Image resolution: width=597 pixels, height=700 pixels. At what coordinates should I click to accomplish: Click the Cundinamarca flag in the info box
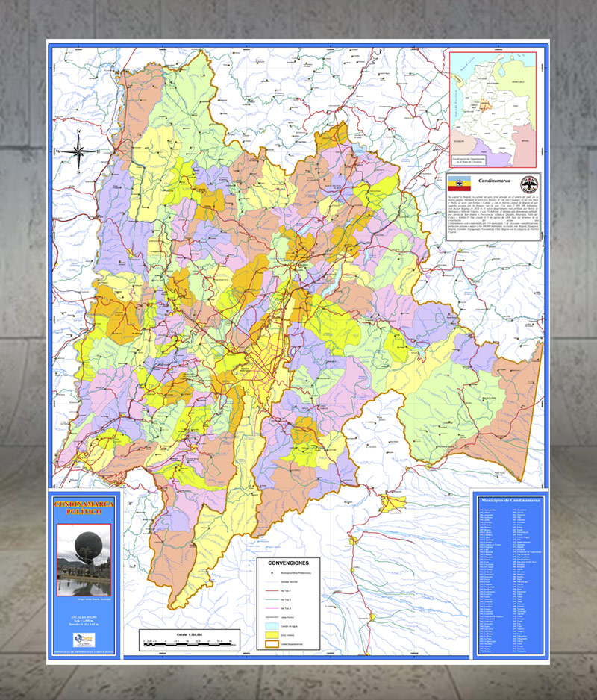(x=459, y=184)
